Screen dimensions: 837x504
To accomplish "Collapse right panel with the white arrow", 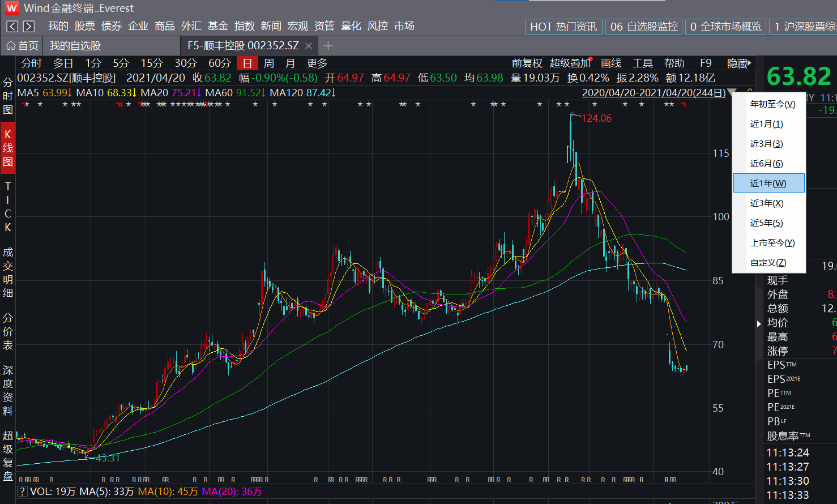I will [x=759, y=323].
